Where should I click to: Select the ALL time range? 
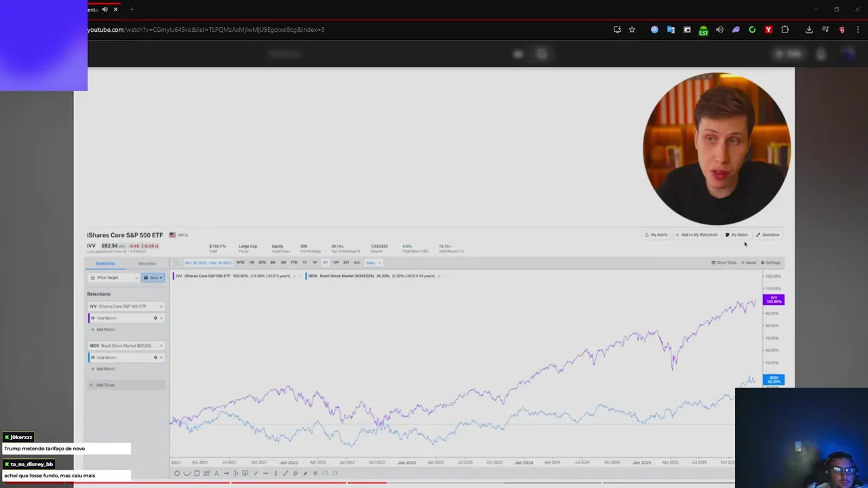click(x=357, y=262)
